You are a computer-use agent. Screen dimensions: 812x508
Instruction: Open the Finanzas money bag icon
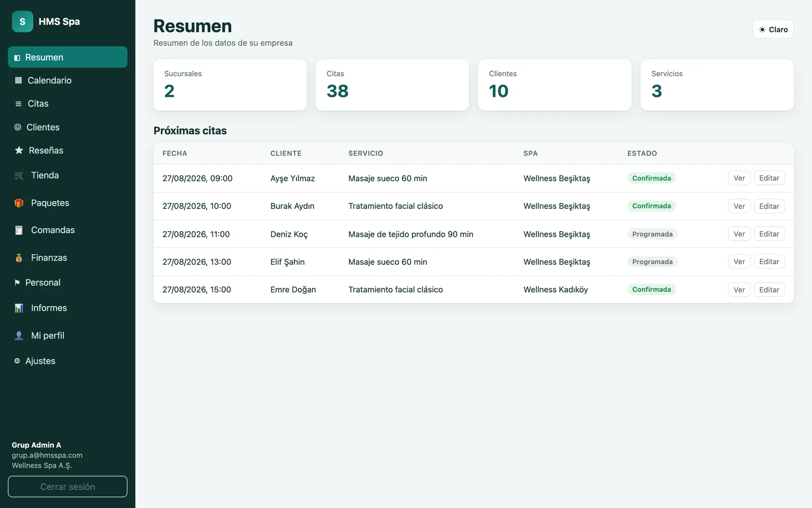(x=19, y=258)
